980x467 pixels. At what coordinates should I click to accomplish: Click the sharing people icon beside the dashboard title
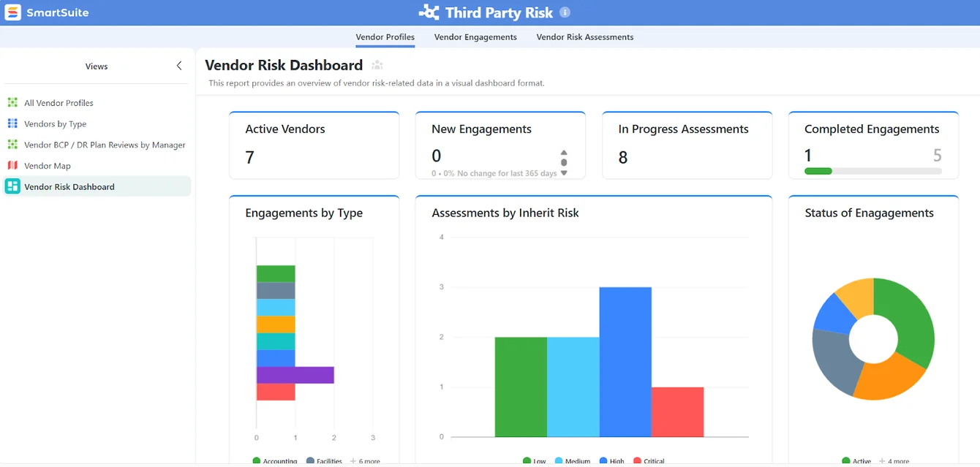pyautogui.click(x=377, y=66)
